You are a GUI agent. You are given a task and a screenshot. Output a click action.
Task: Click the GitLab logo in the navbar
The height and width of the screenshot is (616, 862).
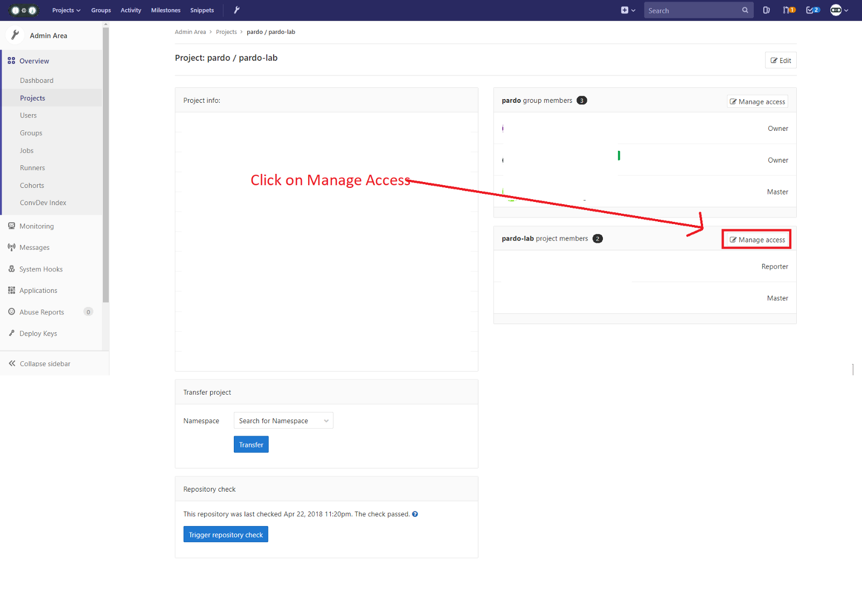pyautogui.click(x=24, y=10)
